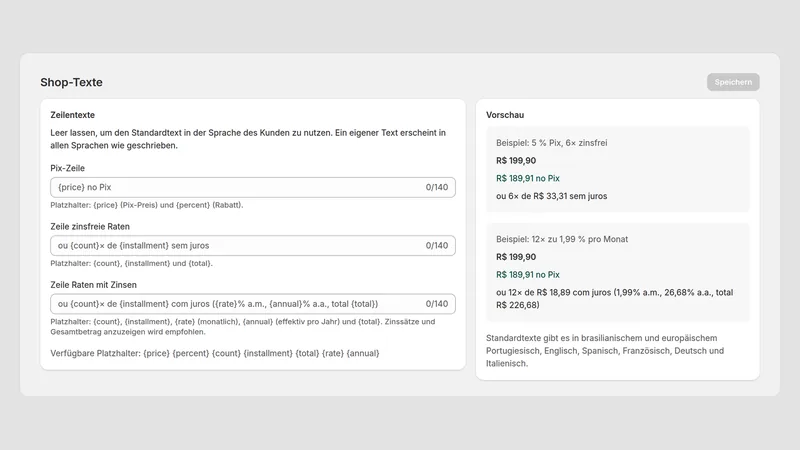Image resolution: width=800 pixels, height=450 pixels.
Task: Click the Vorschau panel title
Action: (x=505, y=115)
